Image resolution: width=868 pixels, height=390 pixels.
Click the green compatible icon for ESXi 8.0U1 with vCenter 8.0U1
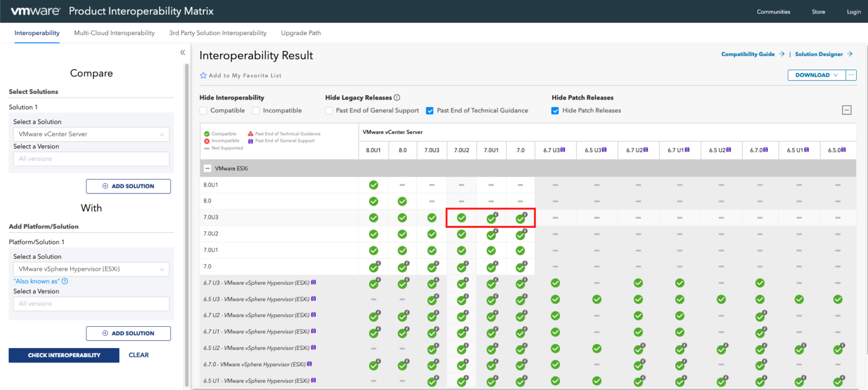373,185
